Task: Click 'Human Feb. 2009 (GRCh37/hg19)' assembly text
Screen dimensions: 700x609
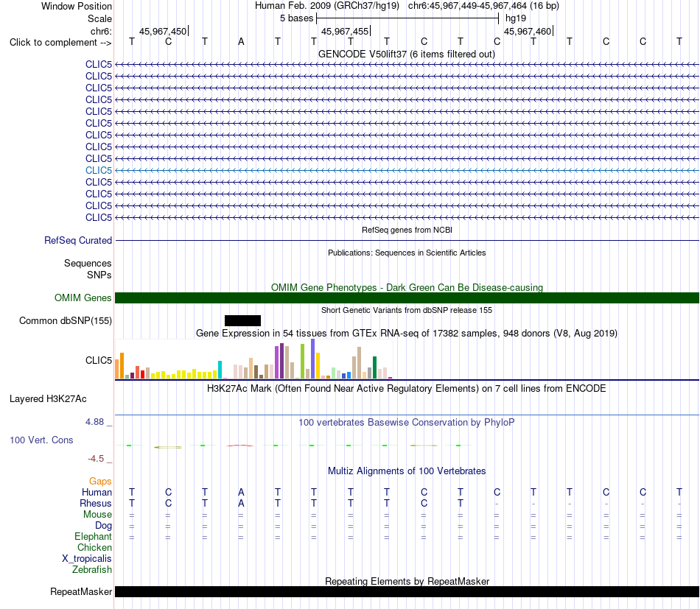Action: (329, 6)
